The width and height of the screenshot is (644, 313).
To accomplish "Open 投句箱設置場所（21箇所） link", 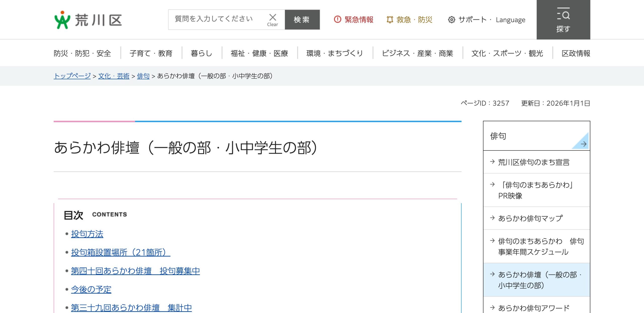I will (120, 252).
